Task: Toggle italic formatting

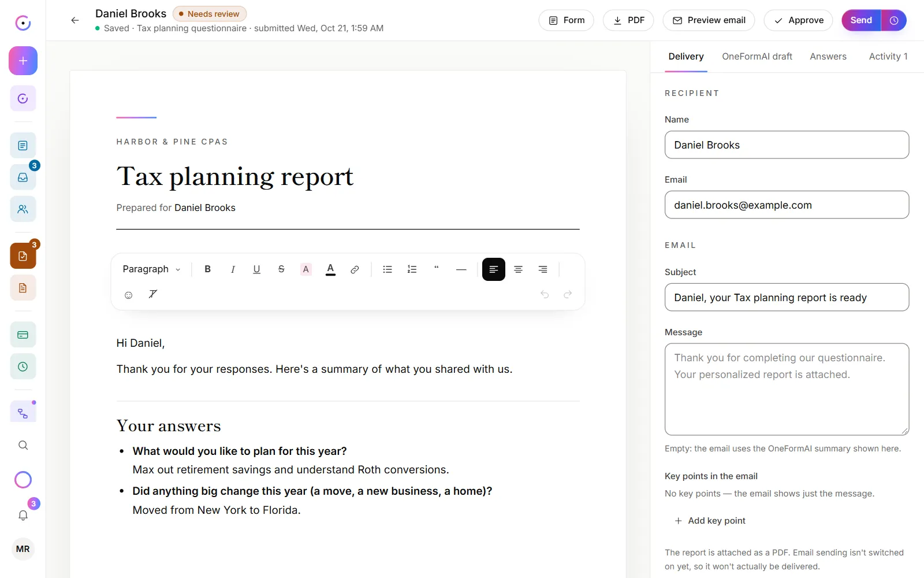Action: pos(233,269)
